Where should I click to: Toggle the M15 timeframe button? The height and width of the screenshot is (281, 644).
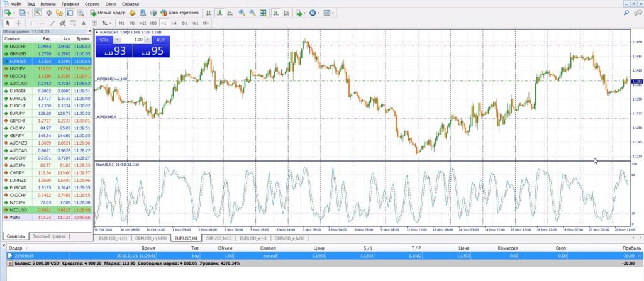coord(142,23)
